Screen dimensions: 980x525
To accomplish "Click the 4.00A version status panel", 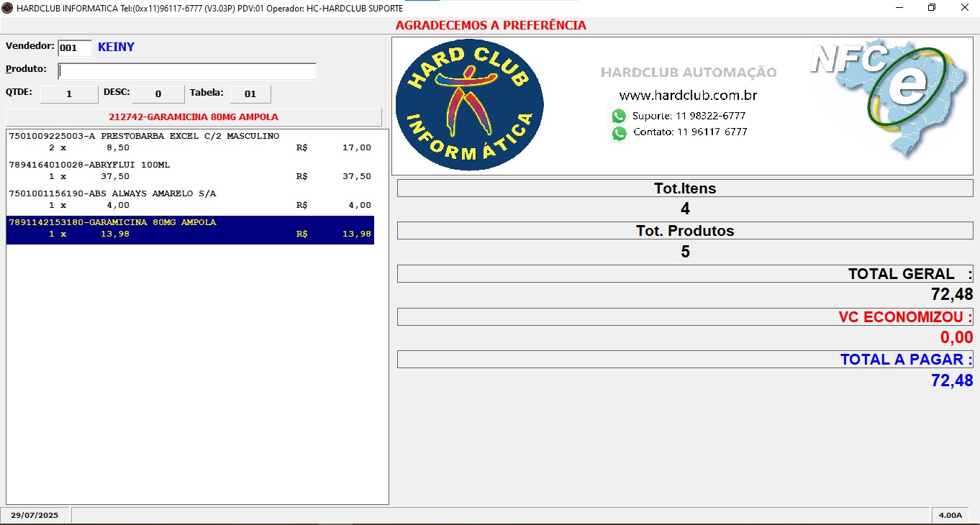I will [x=950, y=515].
